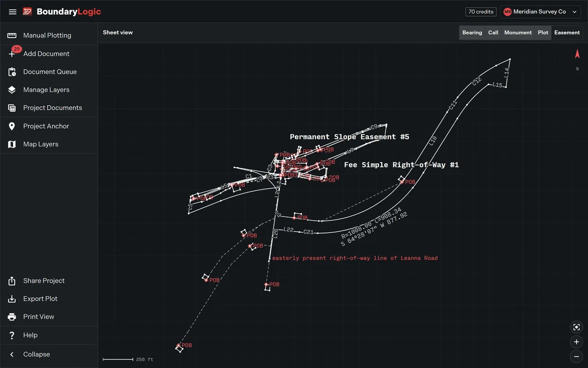Click the Share Project icon

click(12, 281)
